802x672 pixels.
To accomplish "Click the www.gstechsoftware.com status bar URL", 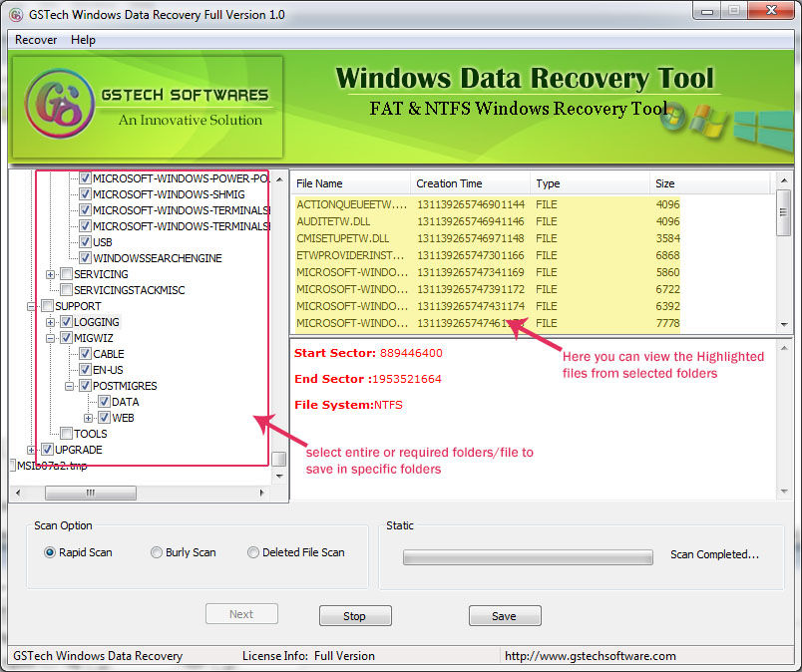I will [591, 656].
